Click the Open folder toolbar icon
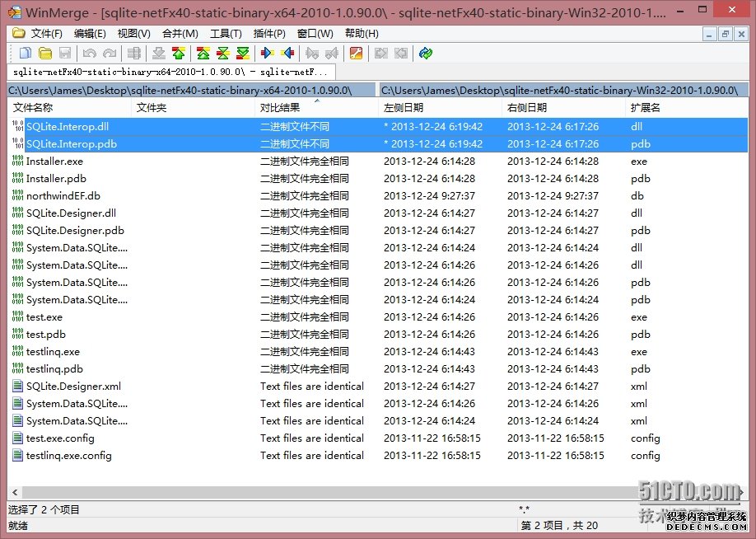The height and width of the screenshot is (539, 756). 44,53
